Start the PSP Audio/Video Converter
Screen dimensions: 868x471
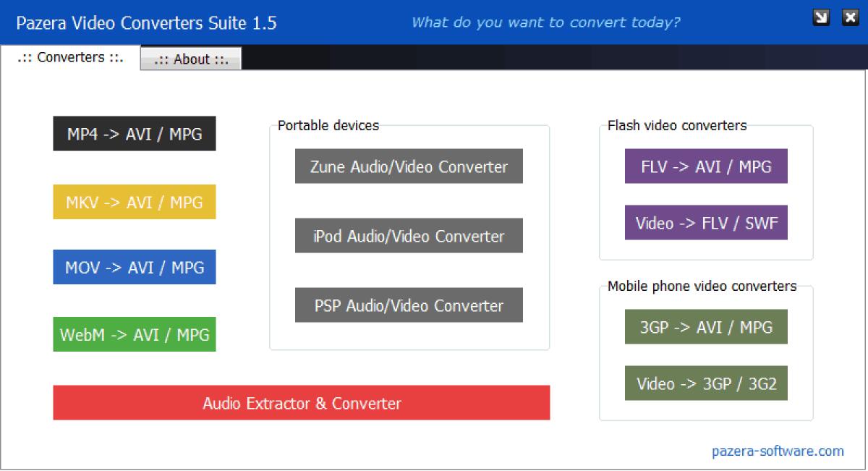coord(409,305)
